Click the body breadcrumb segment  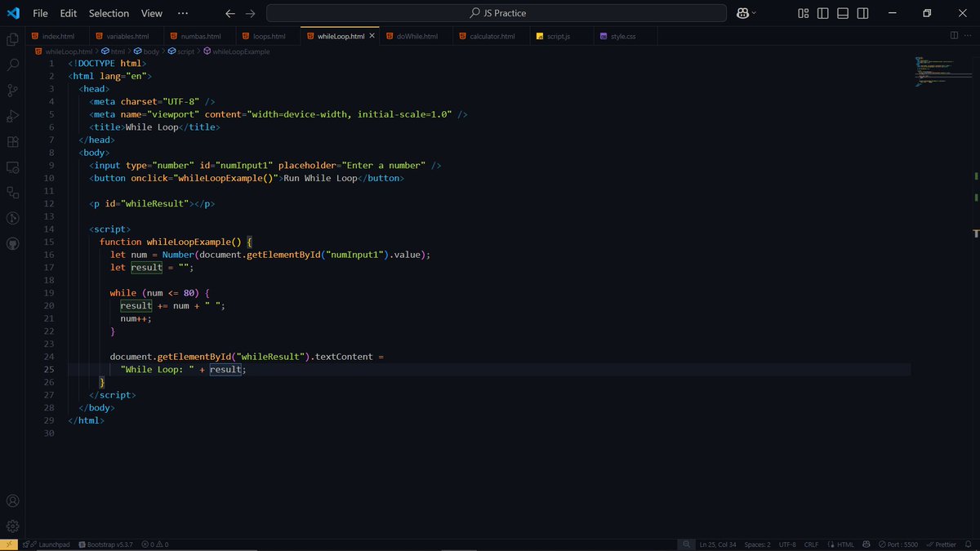pos(151,51)
